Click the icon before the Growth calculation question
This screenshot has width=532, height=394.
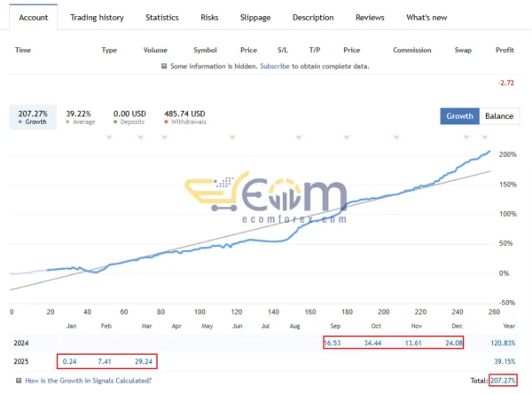(19, 380)
